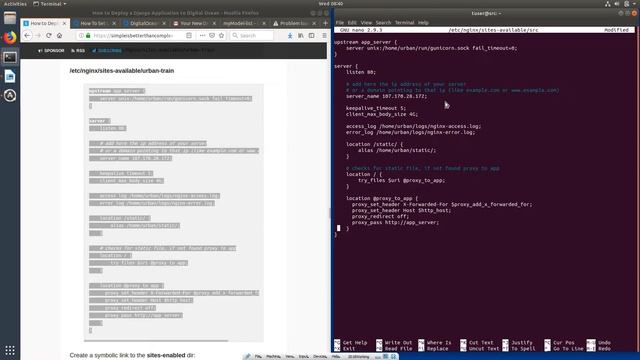Close the 'How To Set' tab
Viewport: 640px width, 360px height.
tap(114, 23)
